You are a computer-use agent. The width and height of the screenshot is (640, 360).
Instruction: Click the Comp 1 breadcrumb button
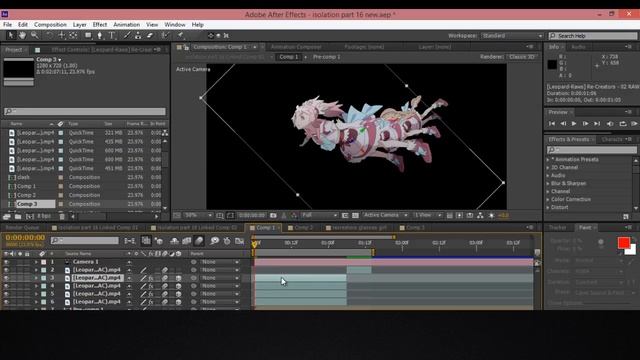(x=289, y=57)
